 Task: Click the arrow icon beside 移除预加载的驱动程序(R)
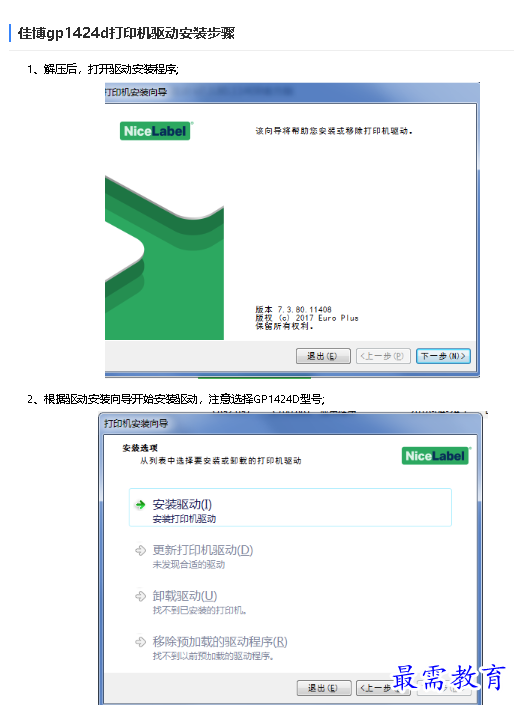(141, 642)
